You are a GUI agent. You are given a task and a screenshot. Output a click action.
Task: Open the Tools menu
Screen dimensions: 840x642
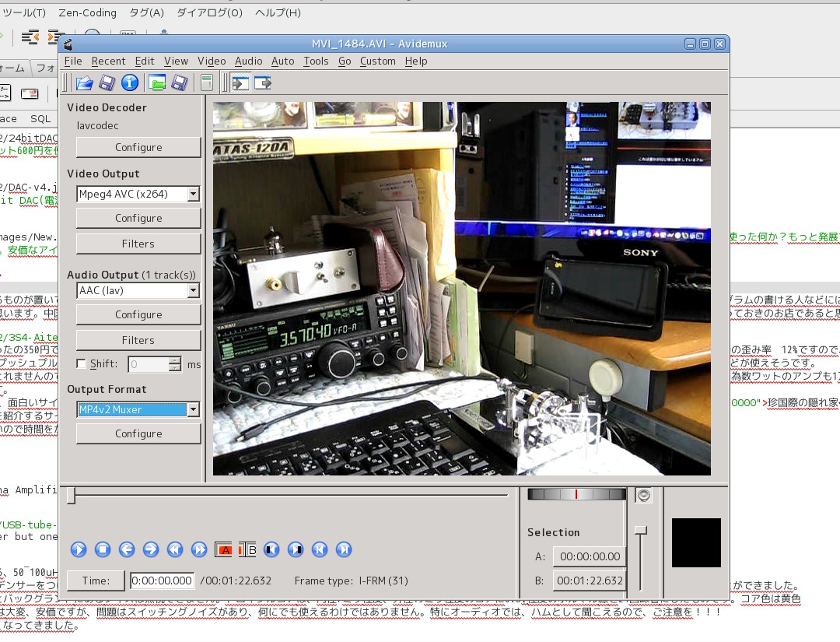click(x=316, y=61)
